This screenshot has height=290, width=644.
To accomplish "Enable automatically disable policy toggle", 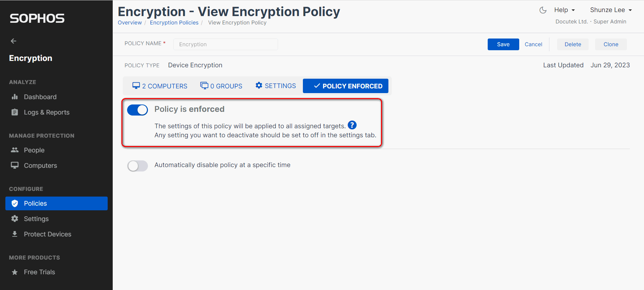I will coord(138,166).
